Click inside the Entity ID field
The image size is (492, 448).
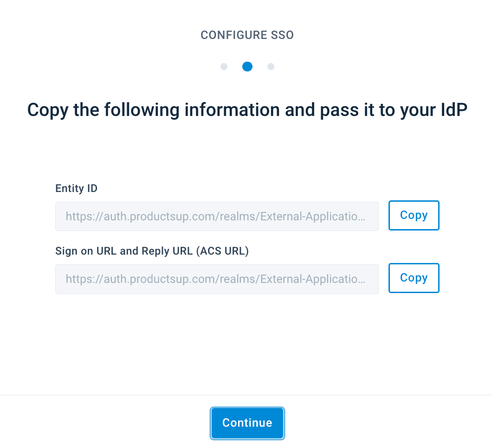pyautogui.click(x=217, y=216)
